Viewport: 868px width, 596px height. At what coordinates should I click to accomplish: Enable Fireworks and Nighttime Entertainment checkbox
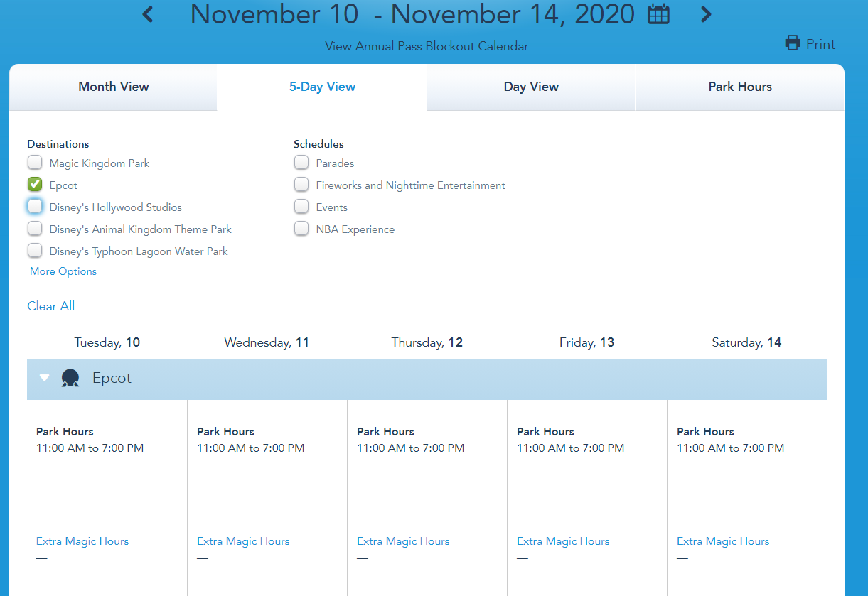point(301,185)
